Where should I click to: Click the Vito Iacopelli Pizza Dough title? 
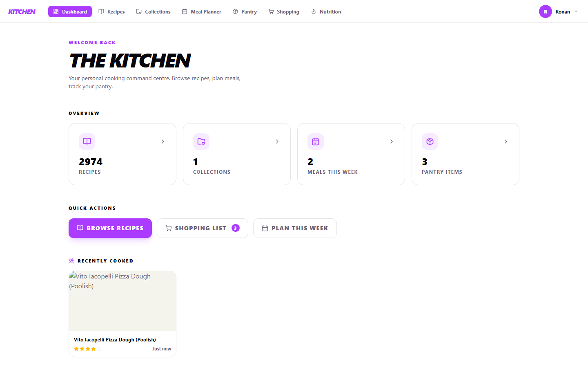tap(115, 340)
